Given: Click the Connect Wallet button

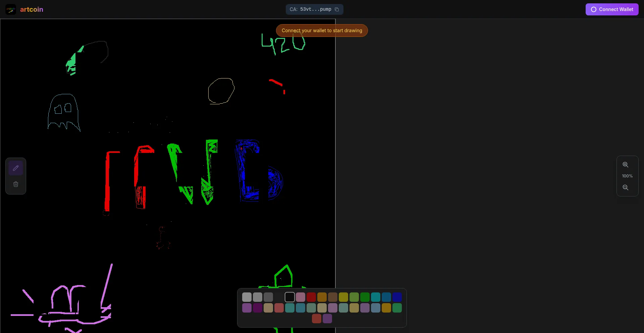Looking at the screenshot, I should (x=612, y=9).
